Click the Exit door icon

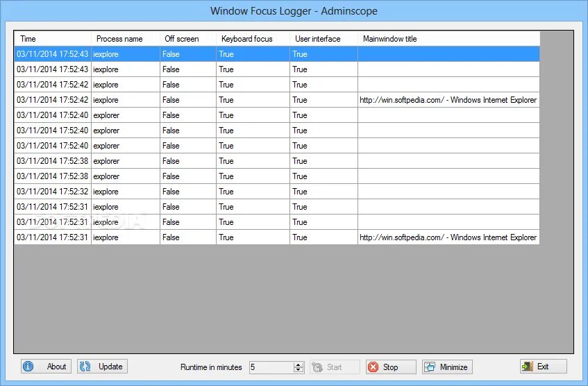point(527,367)
